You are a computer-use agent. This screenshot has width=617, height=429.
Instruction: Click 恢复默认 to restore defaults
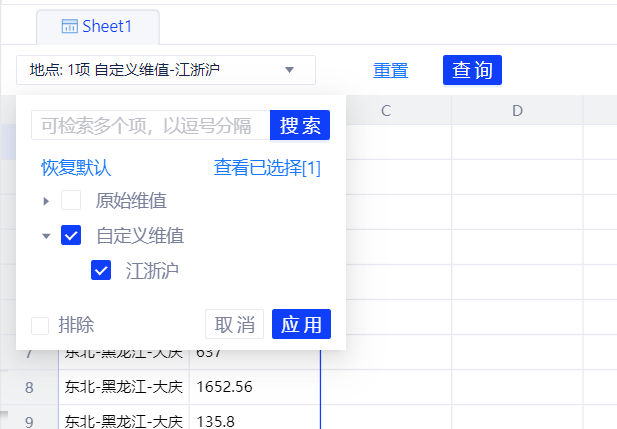[x=76, y=168]
